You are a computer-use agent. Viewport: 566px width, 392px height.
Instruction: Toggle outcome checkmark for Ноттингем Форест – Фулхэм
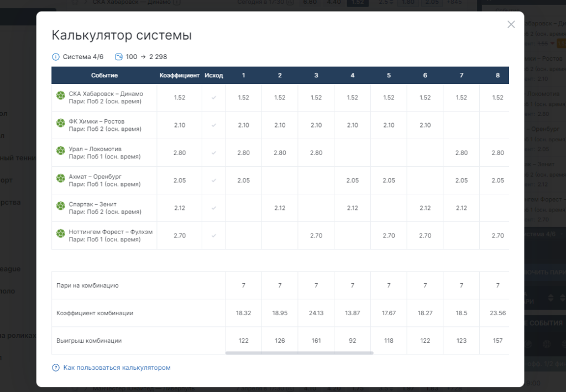214,236
